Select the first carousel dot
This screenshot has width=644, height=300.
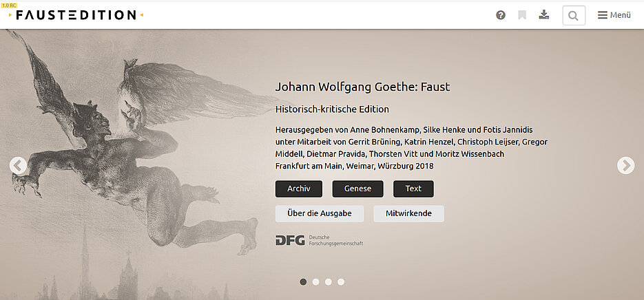point(303,282)
